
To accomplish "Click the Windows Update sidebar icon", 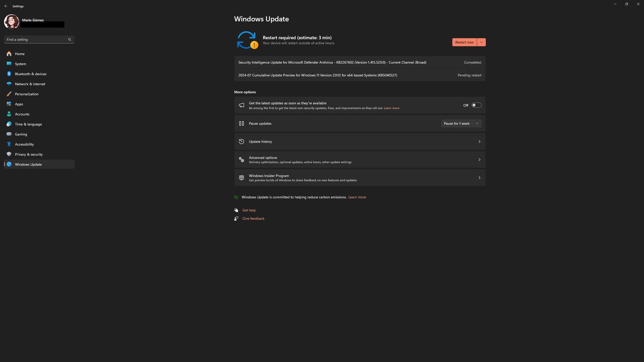I will [x=9, y=165].
